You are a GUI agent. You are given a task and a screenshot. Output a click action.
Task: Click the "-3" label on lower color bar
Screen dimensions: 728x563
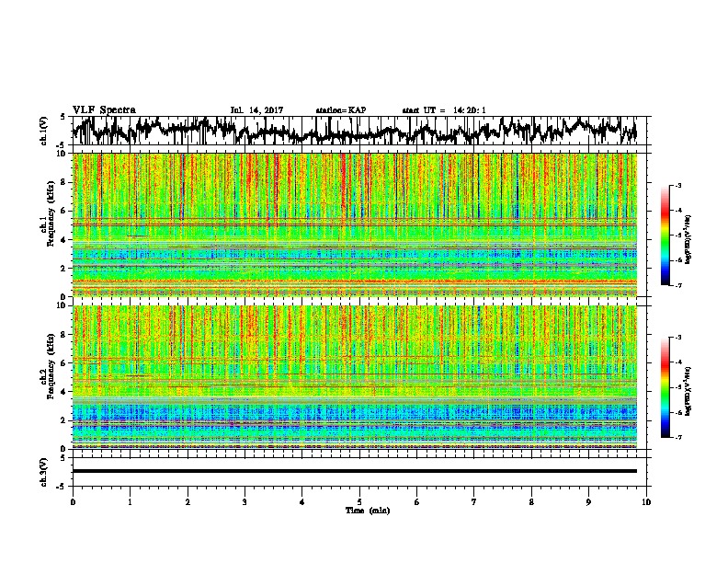tap(677, 338)
